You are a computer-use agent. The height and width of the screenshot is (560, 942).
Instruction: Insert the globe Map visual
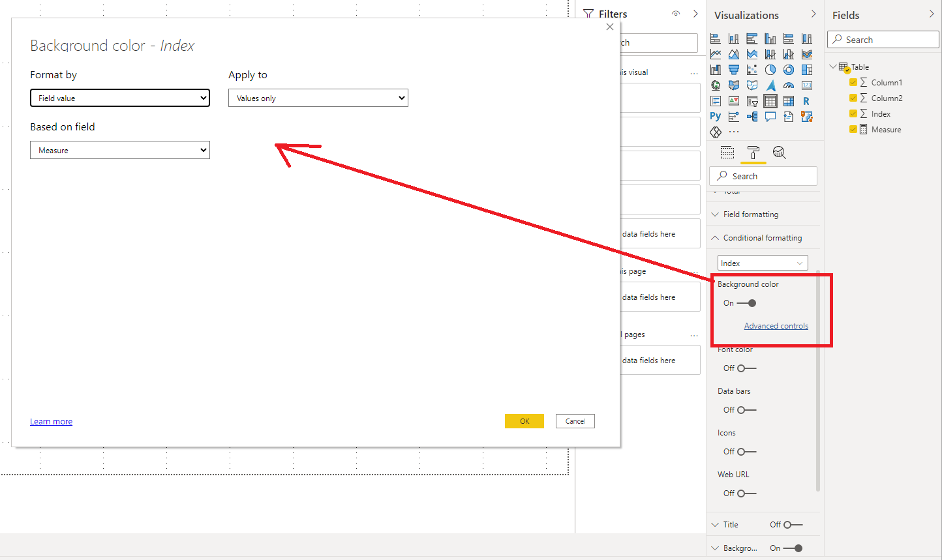coord(716,85)
